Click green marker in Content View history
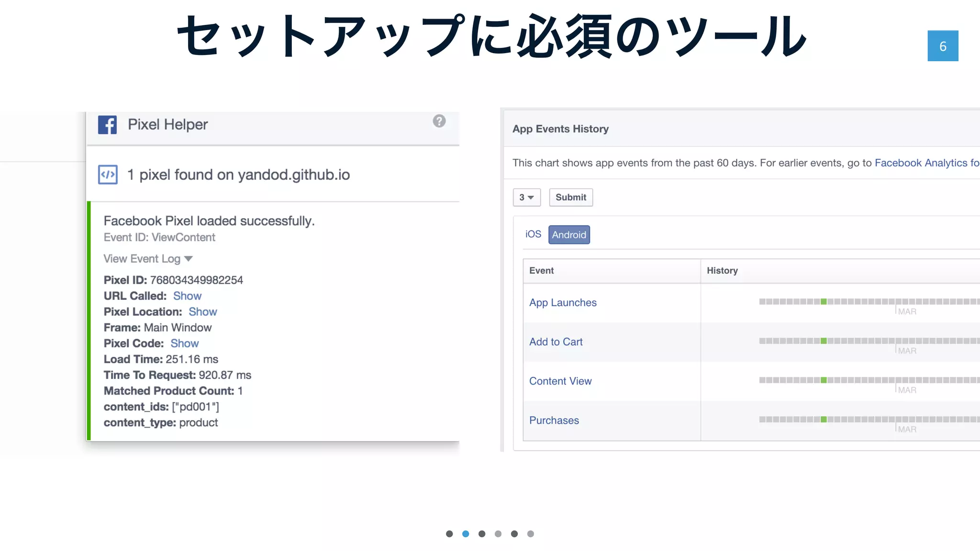Image resolution: width=980 pixels, height=551 pixels. point(824,380)
